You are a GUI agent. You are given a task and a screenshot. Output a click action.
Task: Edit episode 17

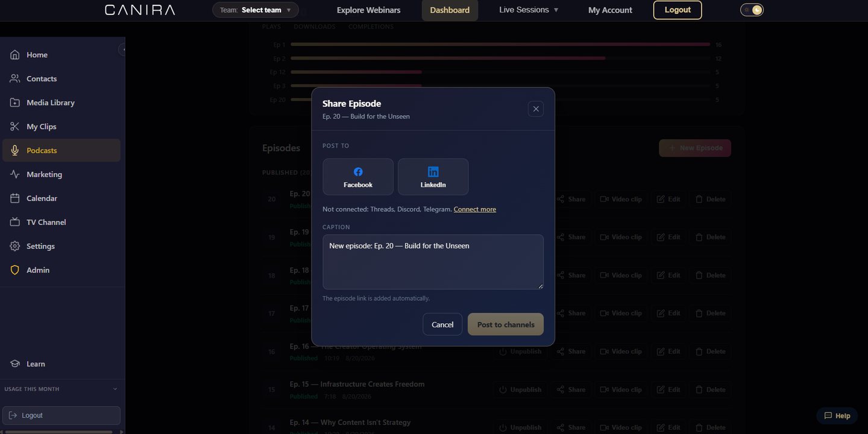pos(668,313)
